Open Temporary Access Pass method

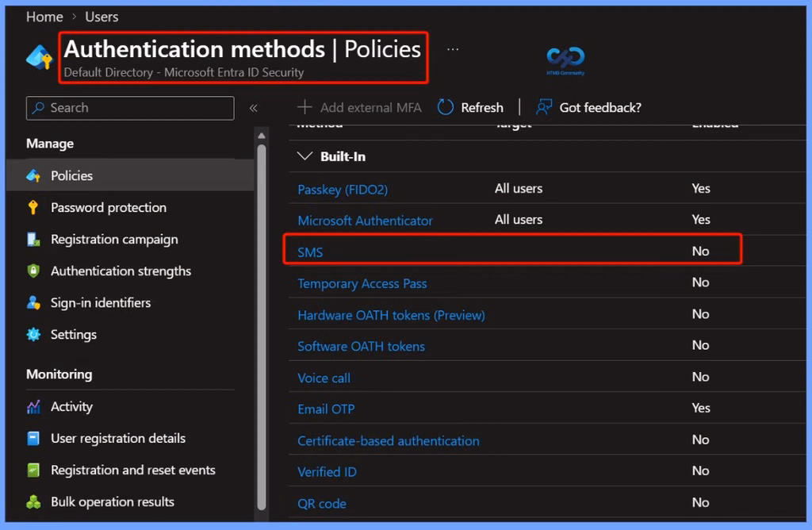click(362, 283)
